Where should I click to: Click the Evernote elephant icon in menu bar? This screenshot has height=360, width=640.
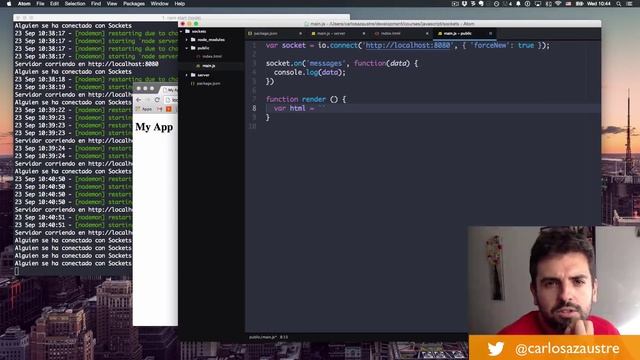(481, 4)
